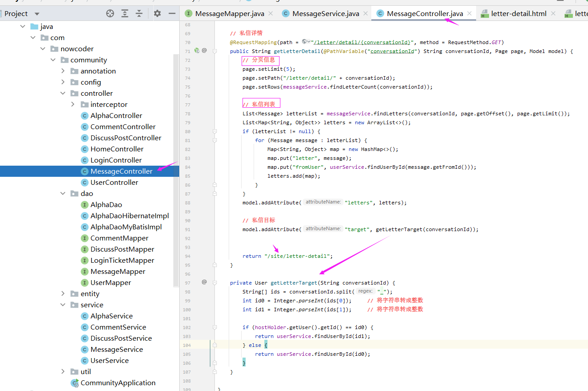Click the gutter @ icon on line 97

point(204,282)
